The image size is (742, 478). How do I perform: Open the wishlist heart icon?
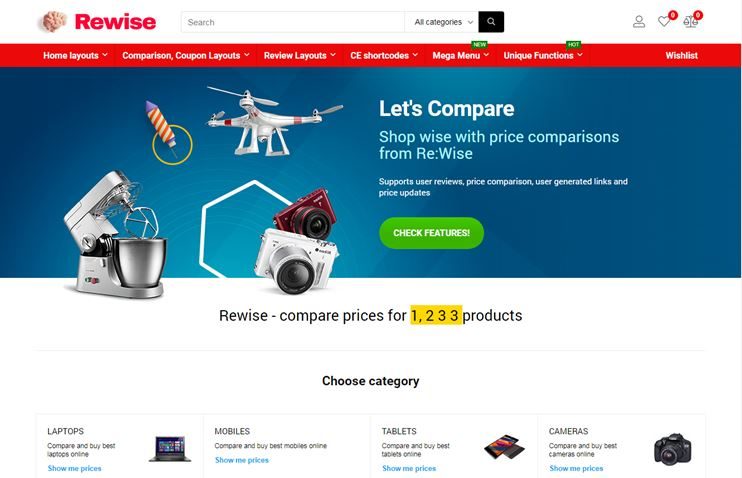coord(664,21)
